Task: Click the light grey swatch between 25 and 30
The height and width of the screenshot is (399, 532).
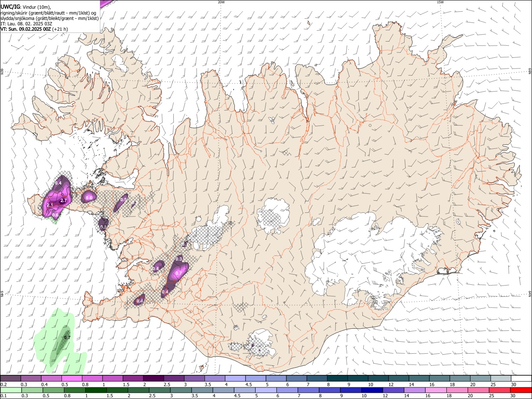Action: pos(501,379)
